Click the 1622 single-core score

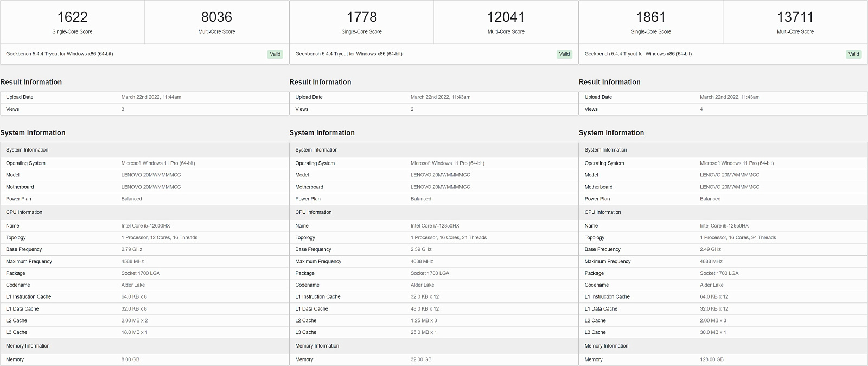[x=72, y=17]
